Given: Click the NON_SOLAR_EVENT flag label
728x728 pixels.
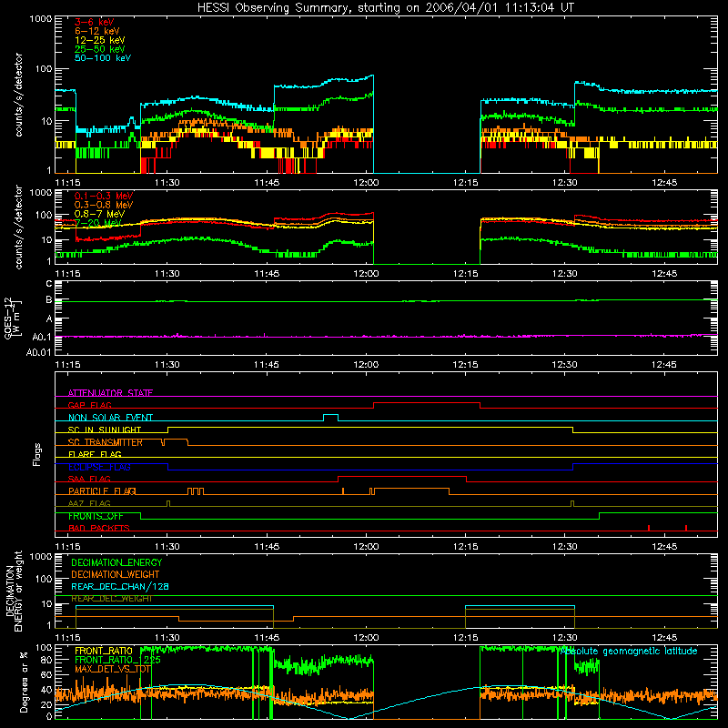Looking at the screenshot, I should pyautogui.click(x=110, y=418).
